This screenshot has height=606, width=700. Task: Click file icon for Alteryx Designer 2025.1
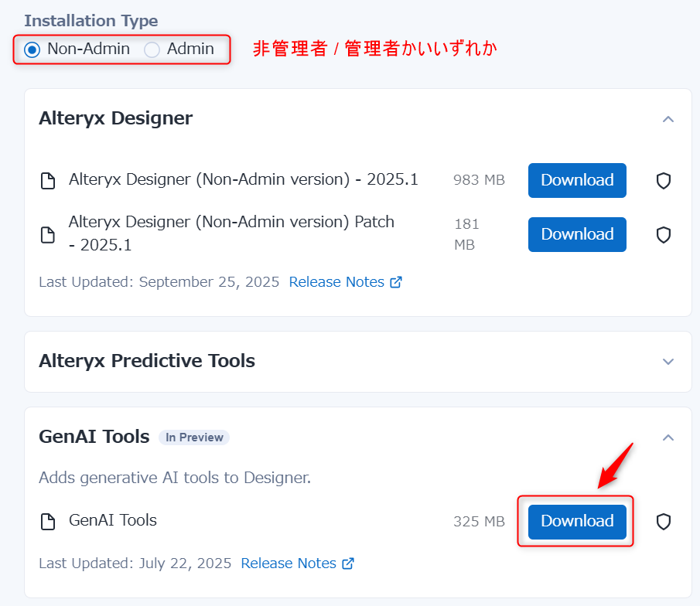tap(48, 181)
